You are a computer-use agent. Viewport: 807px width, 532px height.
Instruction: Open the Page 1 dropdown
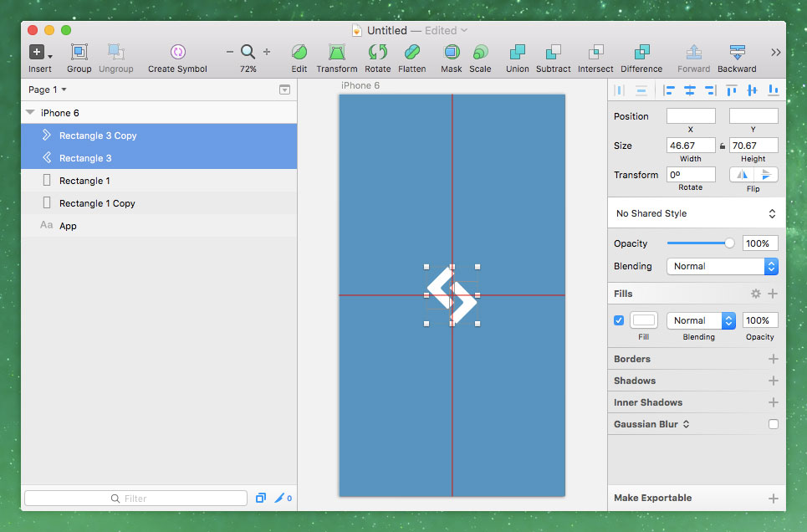tap(48, 90)
